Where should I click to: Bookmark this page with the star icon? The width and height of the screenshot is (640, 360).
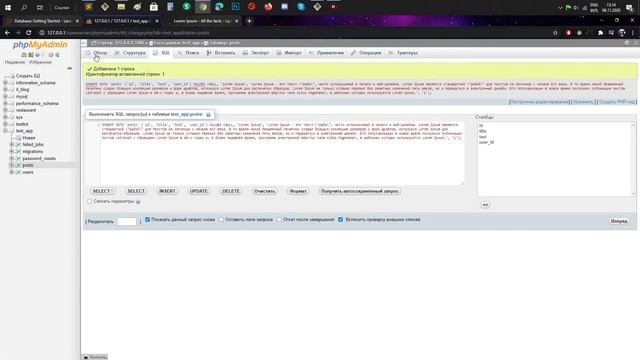[x=555, y=33]
